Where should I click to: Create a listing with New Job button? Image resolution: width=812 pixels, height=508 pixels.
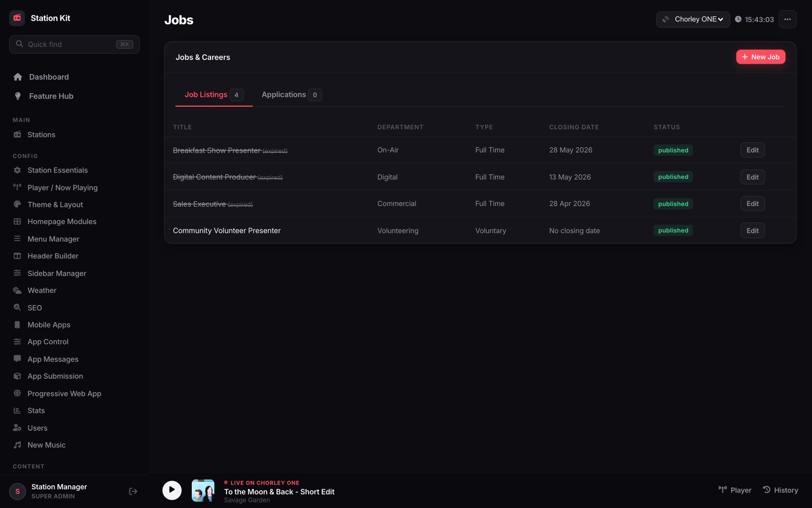tap(761, 57)
